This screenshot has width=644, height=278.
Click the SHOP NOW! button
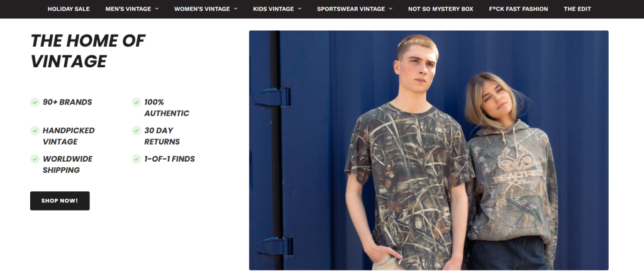pyautogui.click(x=60, y=201)
